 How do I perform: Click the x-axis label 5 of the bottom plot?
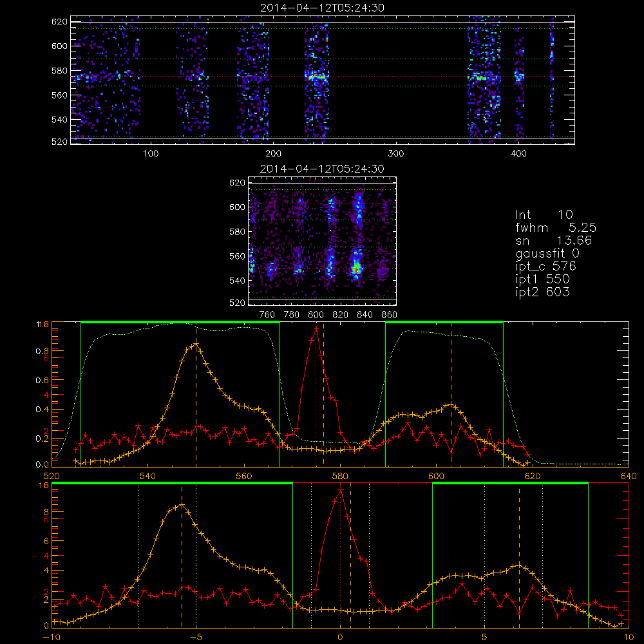[x=485, y=638]
